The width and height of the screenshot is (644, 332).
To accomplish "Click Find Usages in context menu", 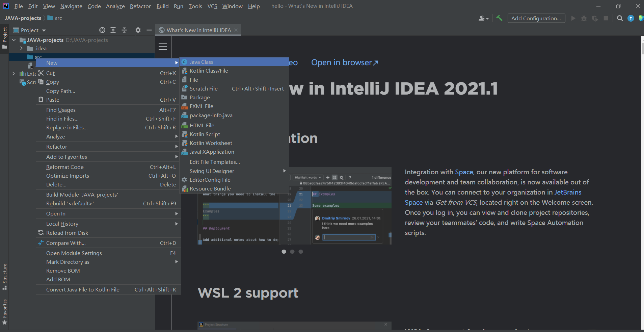I will 108,110.
